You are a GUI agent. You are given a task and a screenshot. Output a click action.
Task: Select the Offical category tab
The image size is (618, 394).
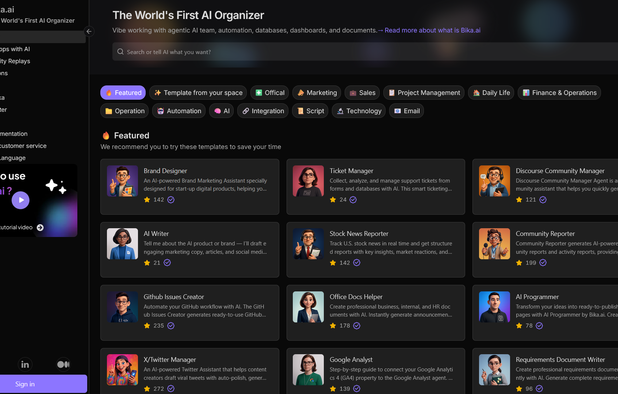point(270,93)
